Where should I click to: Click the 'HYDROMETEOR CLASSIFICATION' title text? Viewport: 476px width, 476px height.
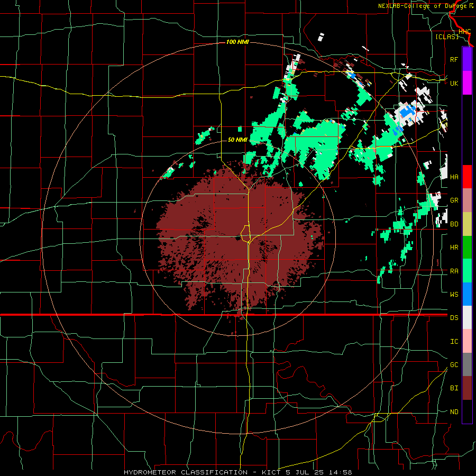tap(186, 472)
